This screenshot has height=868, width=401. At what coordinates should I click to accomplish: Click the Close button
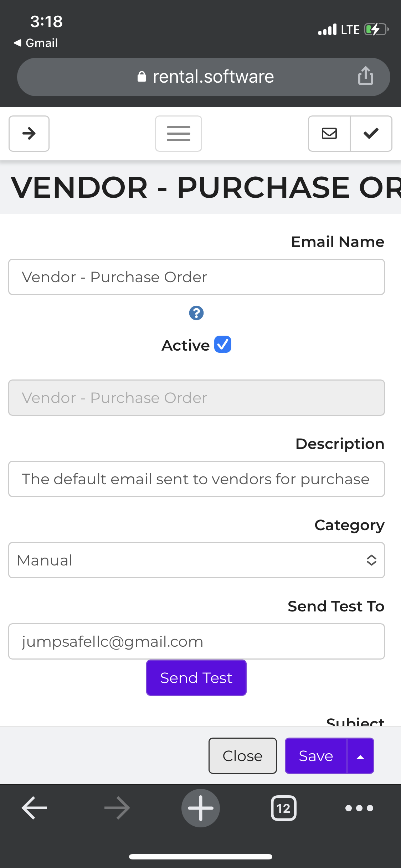242,756
